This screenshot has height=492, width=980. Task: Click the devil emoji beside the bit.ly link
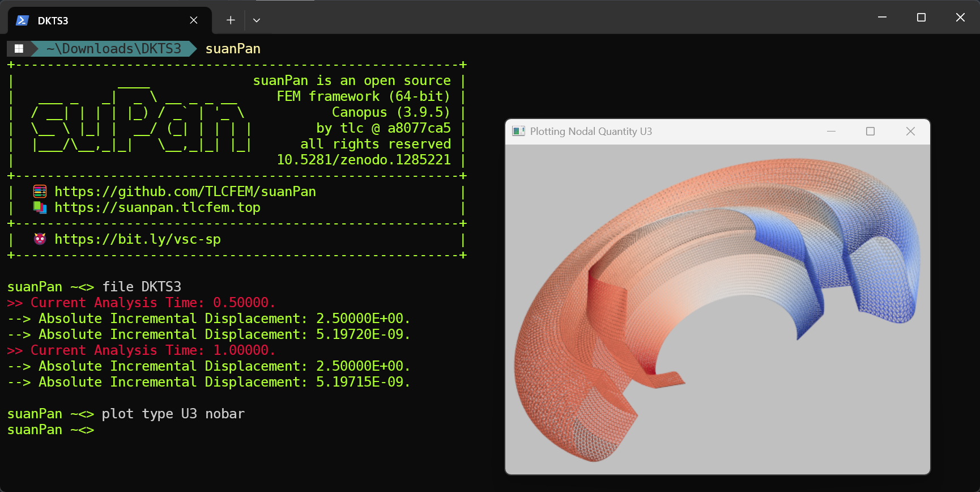coord(40,239)
